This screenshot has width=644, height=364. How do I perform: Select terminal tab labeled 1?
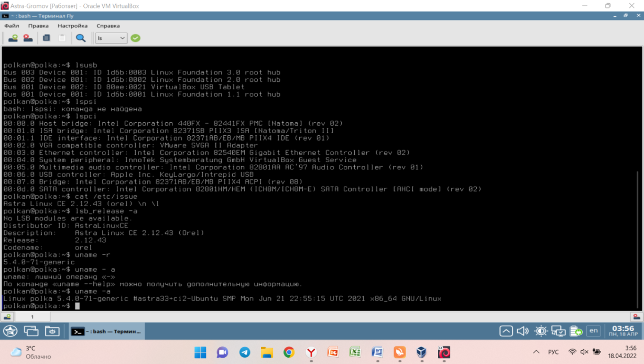(x=32, y=317)
